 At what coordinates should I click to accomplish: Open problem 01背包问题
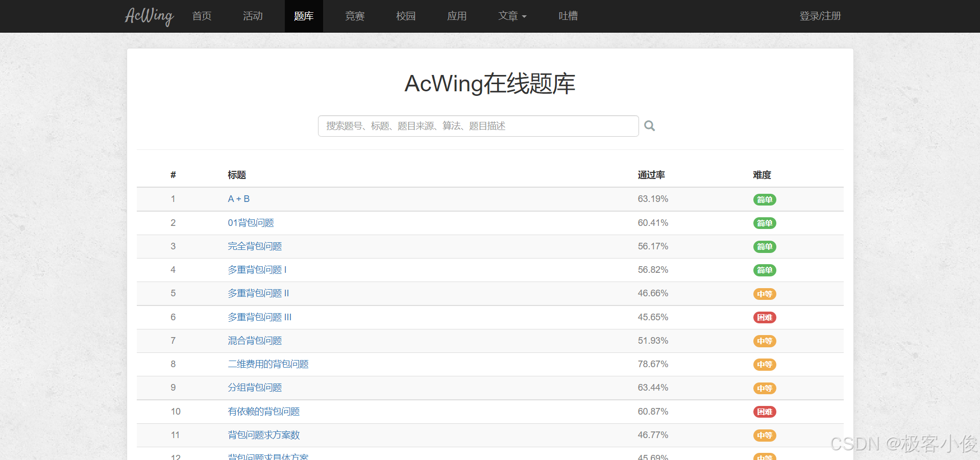point(251,223)
